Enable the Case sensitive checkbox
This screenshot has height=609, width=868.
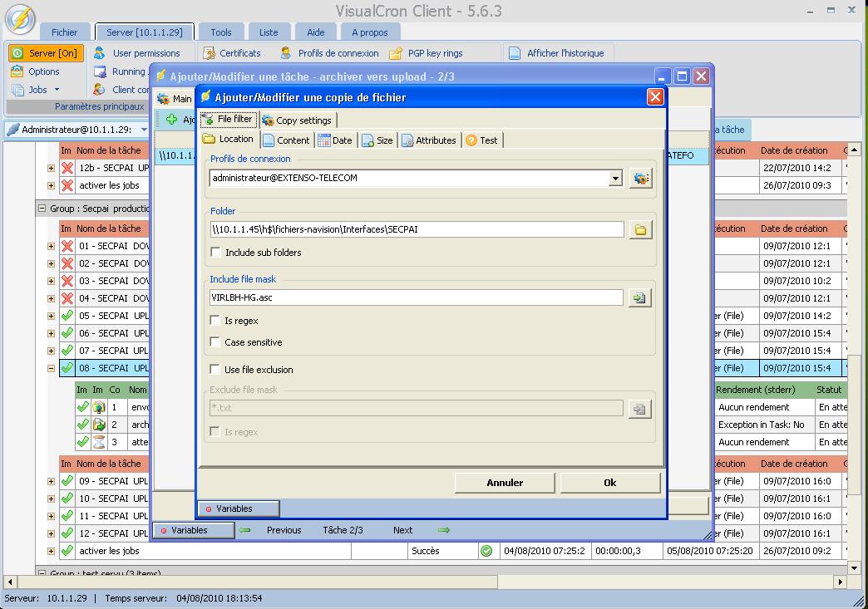point(216,342)
